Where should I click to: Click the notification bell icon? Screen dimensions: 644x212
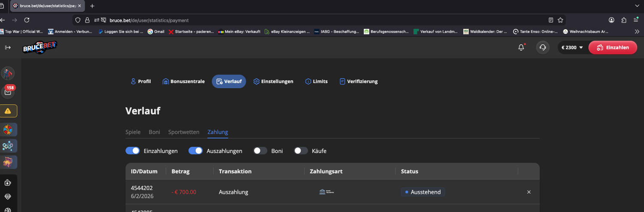coord(521,47)
